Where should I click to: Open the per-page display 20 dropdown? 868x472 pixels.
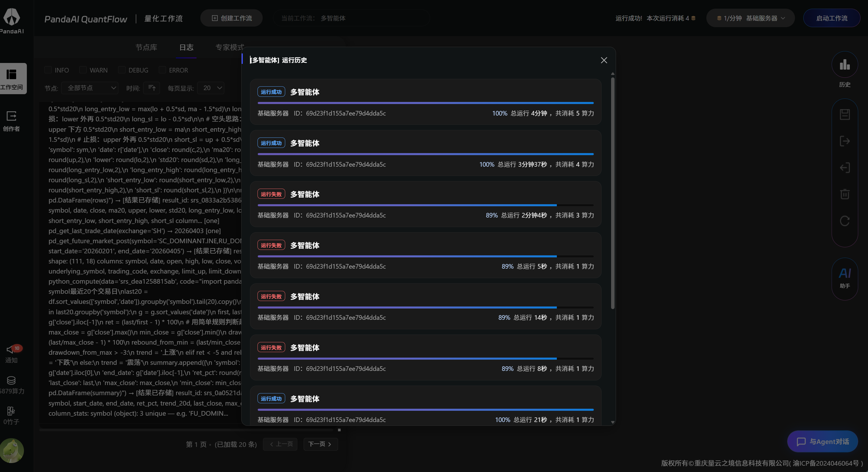(x=211, y=88)
